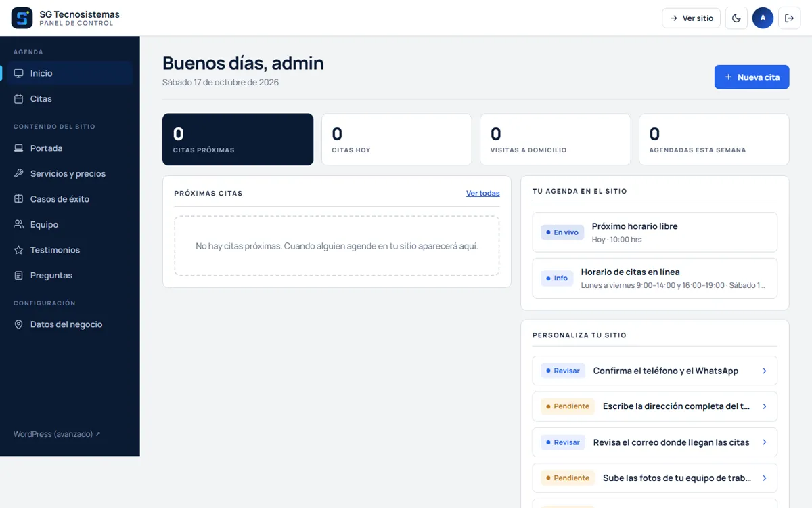Go to Inicio in the sidebar
The width and height of the screenshot is (812, 508).
[x=70, y=73]
